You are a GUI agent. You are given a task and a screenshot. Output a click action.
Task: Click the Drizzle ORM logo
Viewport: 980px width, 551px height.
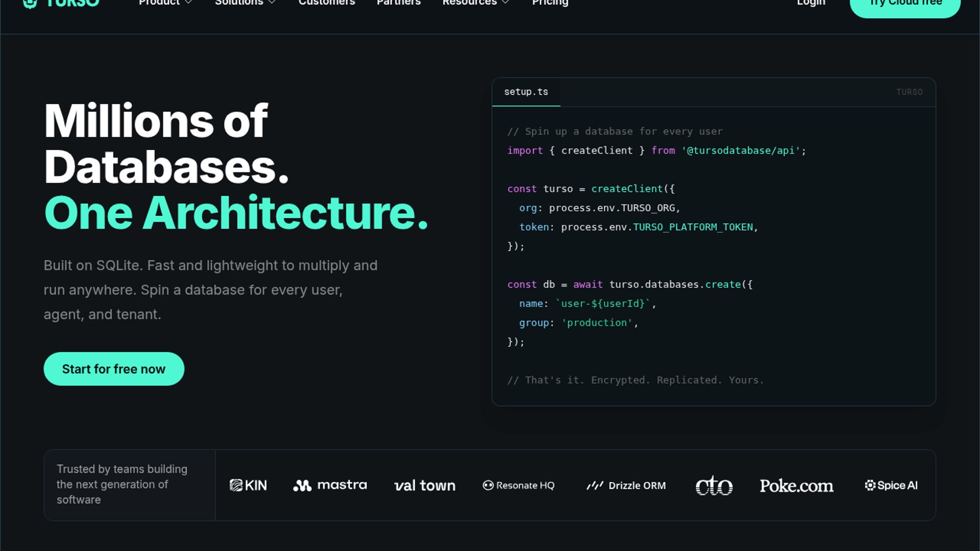pyautogui.click(x=626, y=485)
